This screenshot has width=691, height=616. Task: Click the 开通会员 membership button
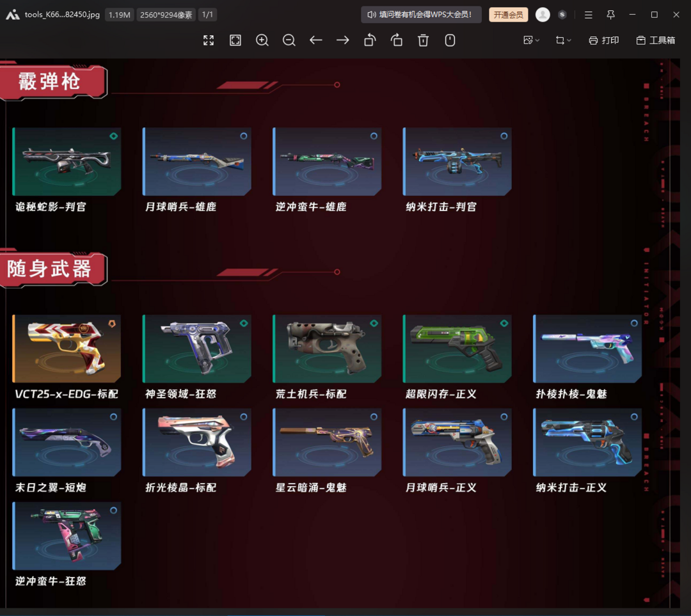(508, 15)
